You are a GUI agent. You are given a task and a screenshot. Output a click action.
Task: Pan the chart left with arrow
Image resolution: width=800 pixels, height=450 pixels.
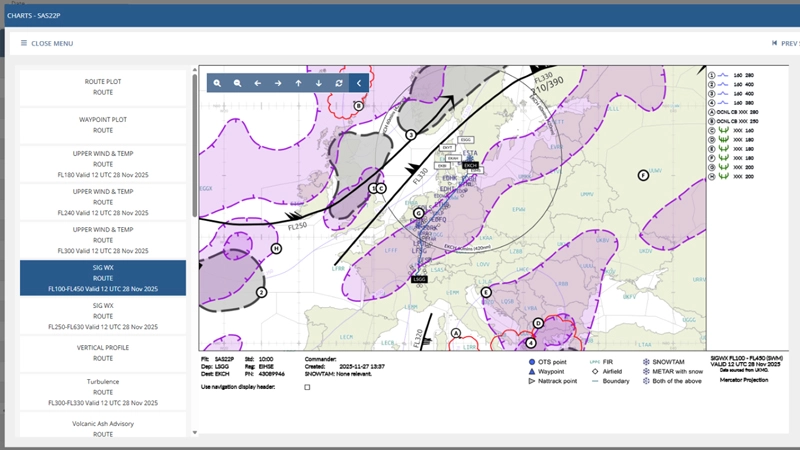[x=258, y=83]
